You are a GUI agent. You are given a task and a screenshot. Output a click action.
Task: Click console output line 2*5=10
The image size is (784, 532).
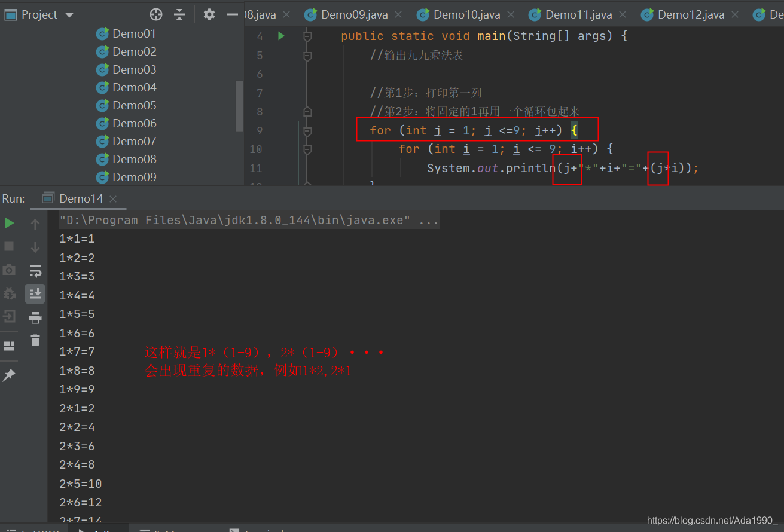81,484
